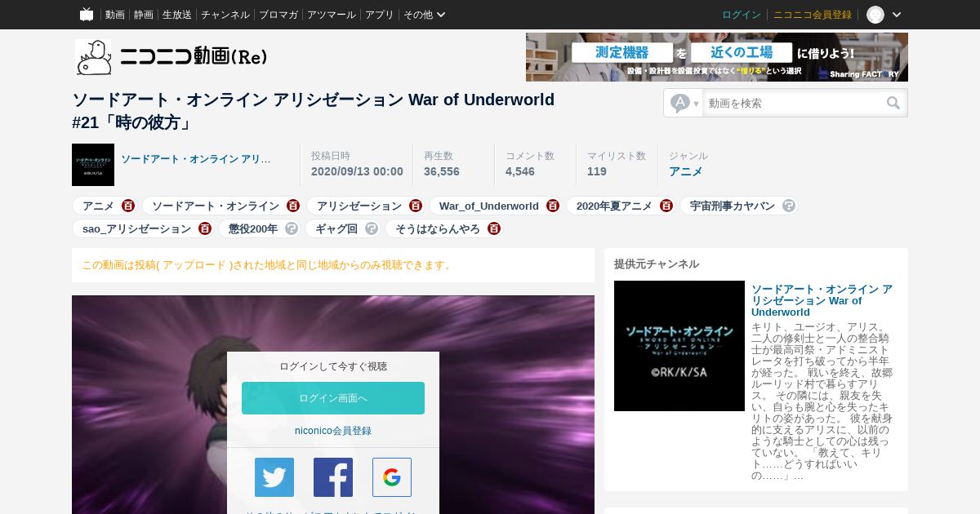
Task: Click the video title heading
Action: pos(314,111)
